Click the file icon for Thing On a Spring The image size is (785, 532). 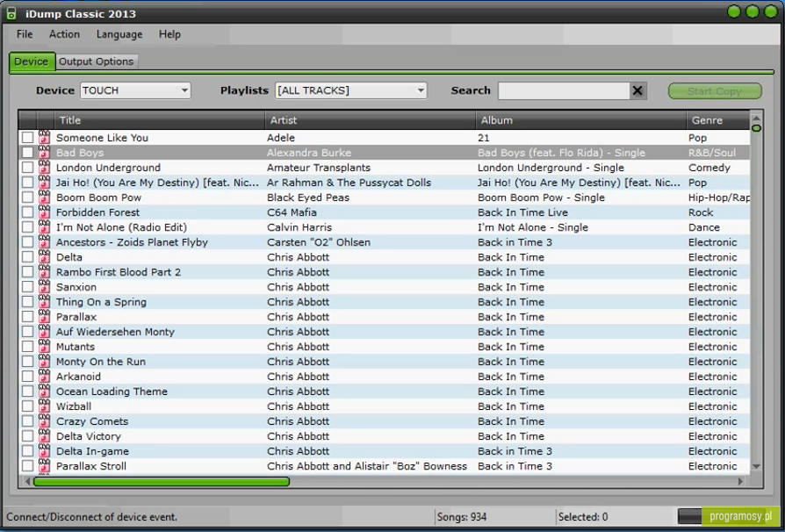[x=45, y=302]
